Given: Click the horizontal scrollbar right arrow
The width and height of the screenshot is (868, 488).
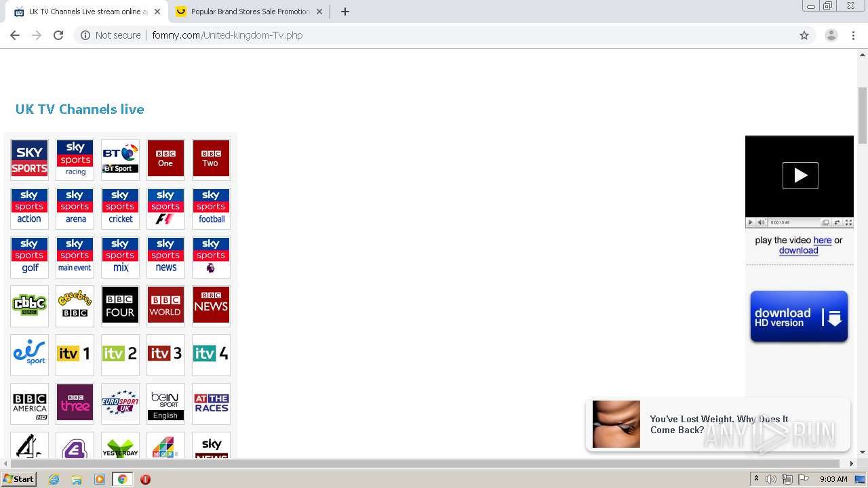Looking at the screenshot, I should (x=852, y=464).
